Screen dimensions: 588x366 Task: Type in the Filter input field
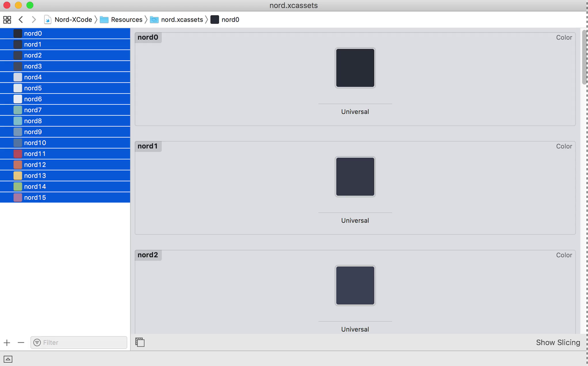[83, 343]
